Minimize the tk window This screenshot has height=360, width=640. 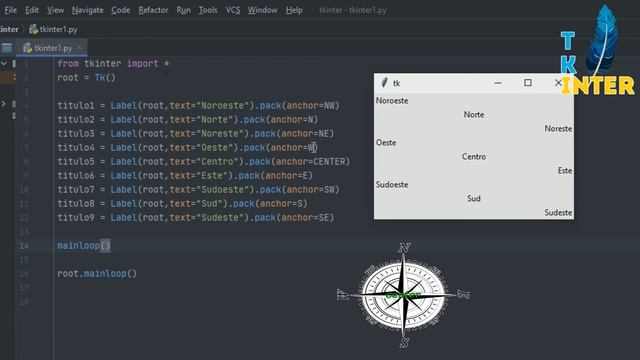(498, 83)
